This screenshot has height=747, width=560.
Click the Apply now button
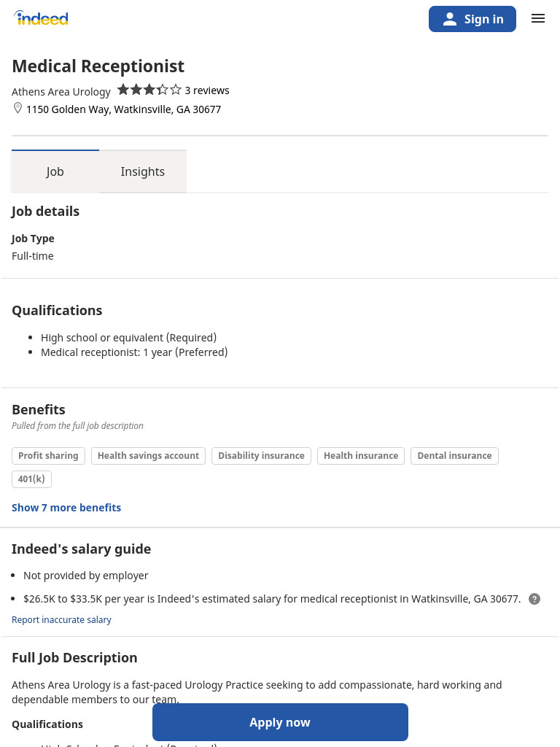[280, 722]
